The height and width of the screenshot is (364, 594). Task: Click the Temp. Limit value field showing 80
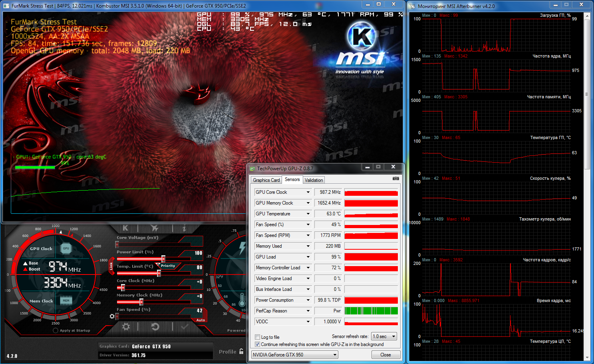[x=199, y=268]
